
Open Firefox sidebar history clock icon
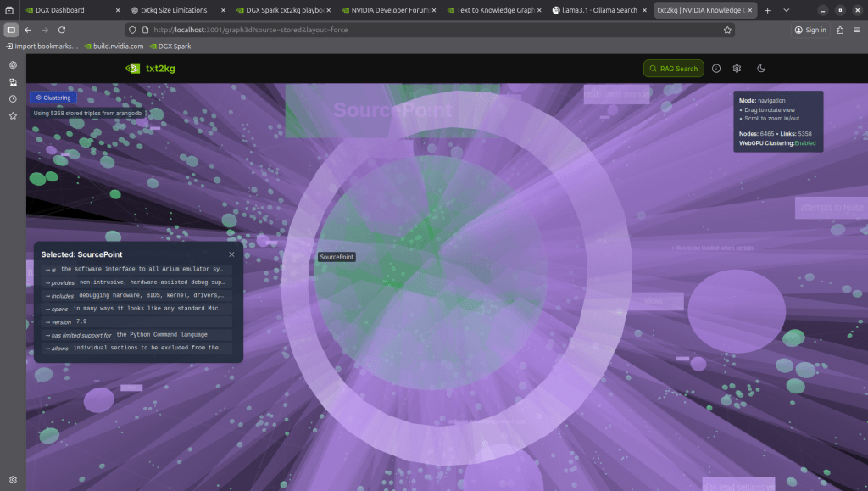(13, 99)
